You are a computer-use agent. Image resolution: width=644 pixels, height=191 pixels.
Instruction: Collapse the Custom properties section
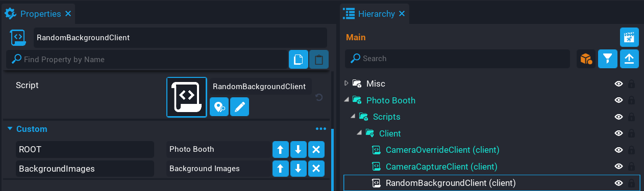[x=10, y=129]
